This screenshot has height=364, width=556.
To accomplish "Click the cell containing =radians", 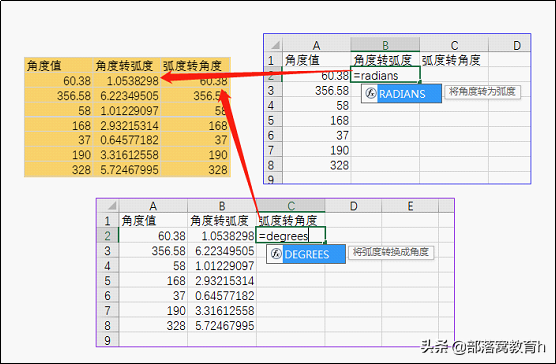I will (x=385, y=75).
